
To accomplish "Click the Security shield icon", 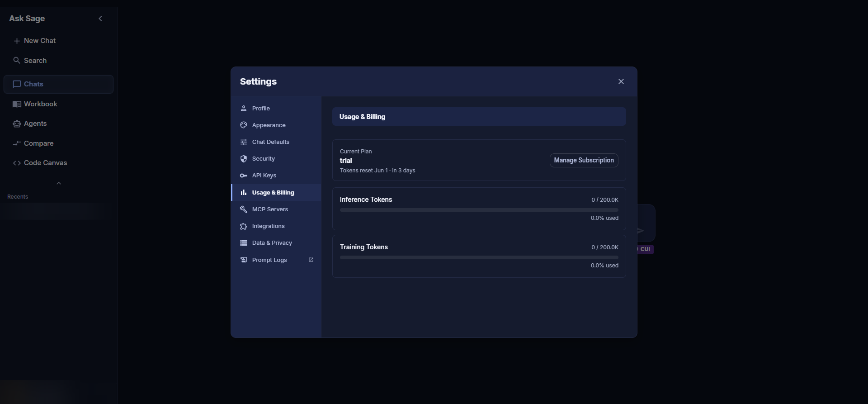I will point(244,159).
